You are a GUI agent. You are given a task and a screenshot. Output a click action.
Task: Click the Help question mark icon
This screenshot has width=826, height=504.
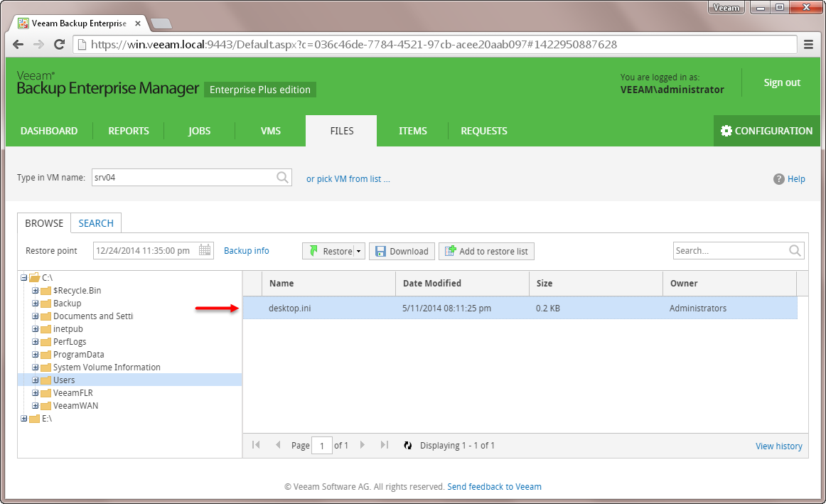point(779,179)
